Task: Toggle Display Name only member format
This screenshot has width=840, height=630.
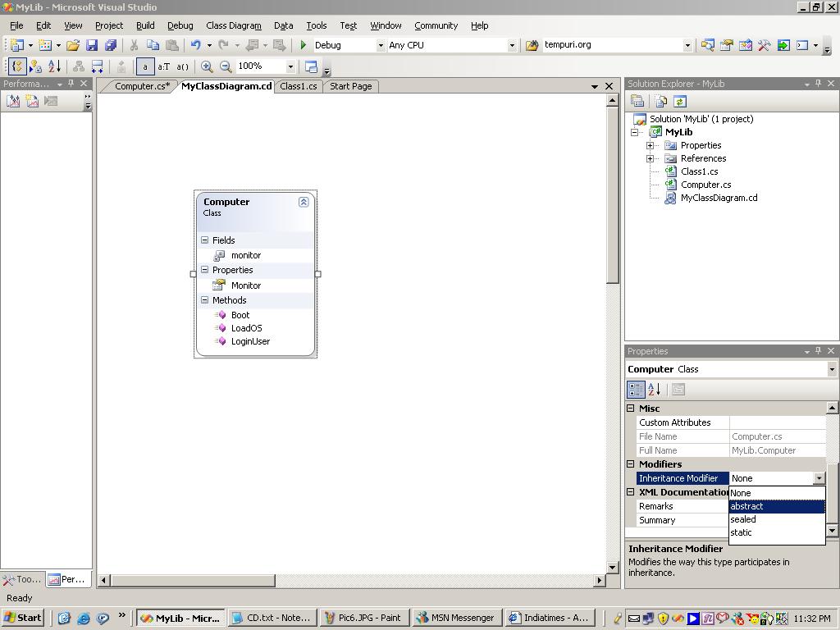Action: pos(145,66)
